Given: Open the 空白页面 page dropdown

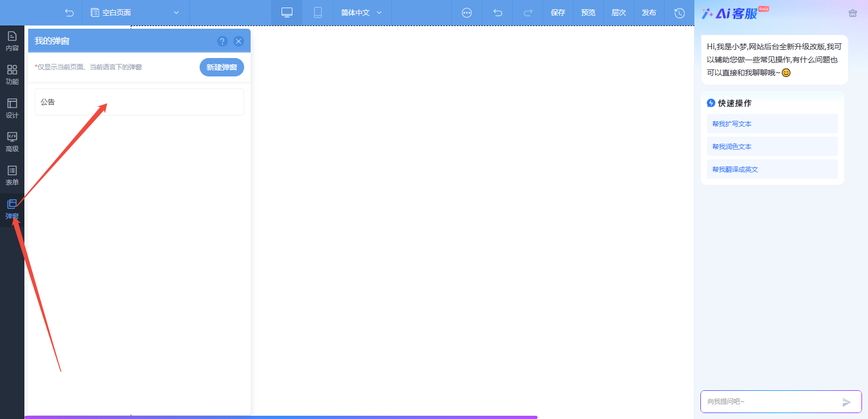Looking at the screenshot, I should pos(135,12).
